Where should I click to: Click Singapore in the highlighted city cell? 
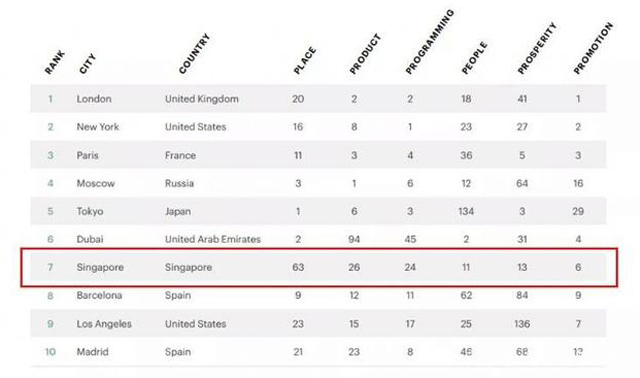[x=100, y=267]
